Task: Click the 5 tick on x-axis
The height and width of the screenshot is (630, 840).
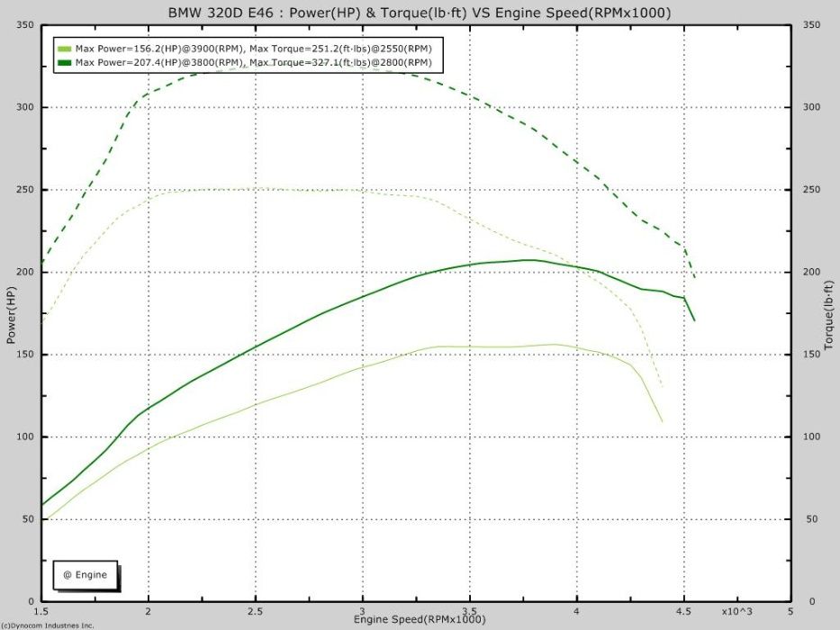Action: 790,611
